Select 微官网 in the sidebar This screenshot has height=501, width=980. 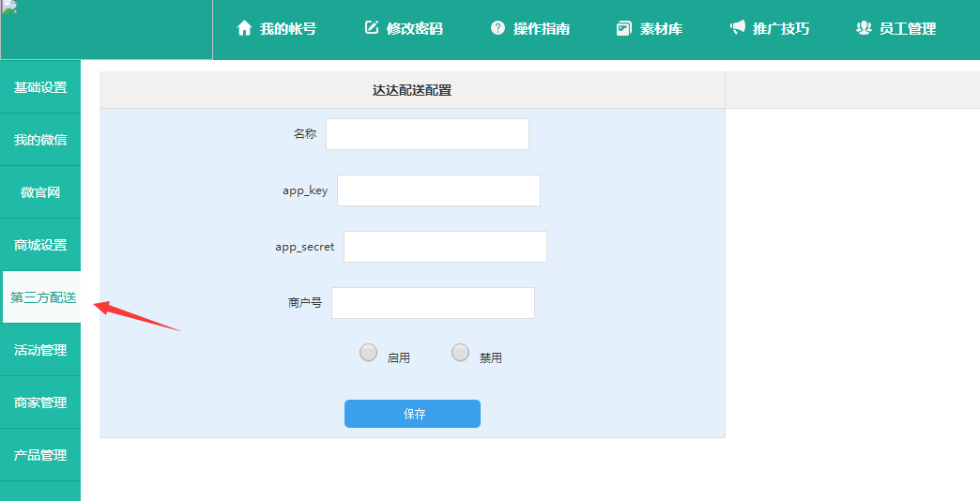coord(40,192)
